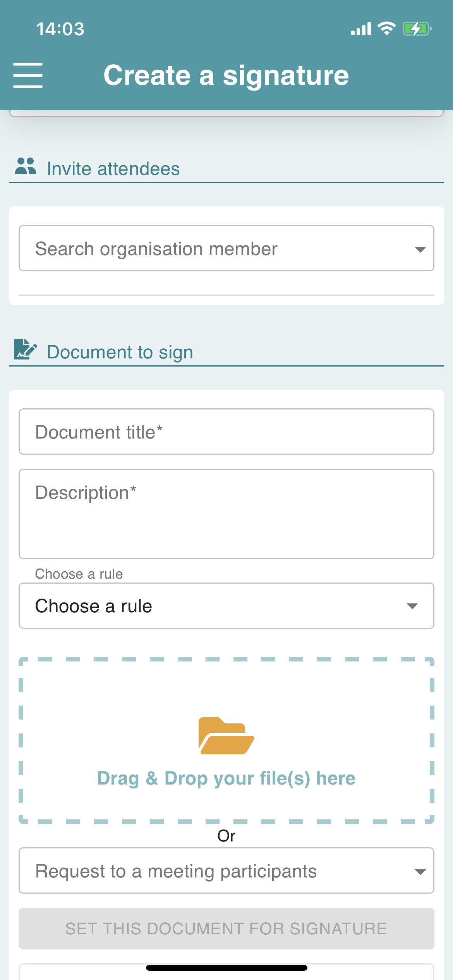Focus the Document title field
Image resolution: width=453 pixels, height=980 pixels.
pyautogui.click(x=226, y=432)
